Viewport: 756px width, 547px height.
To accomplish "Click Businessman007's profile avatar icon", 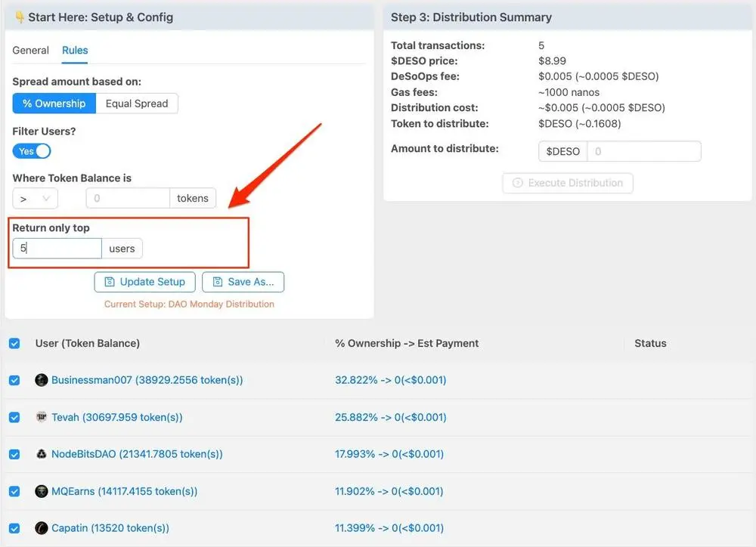I will point(42,380).
